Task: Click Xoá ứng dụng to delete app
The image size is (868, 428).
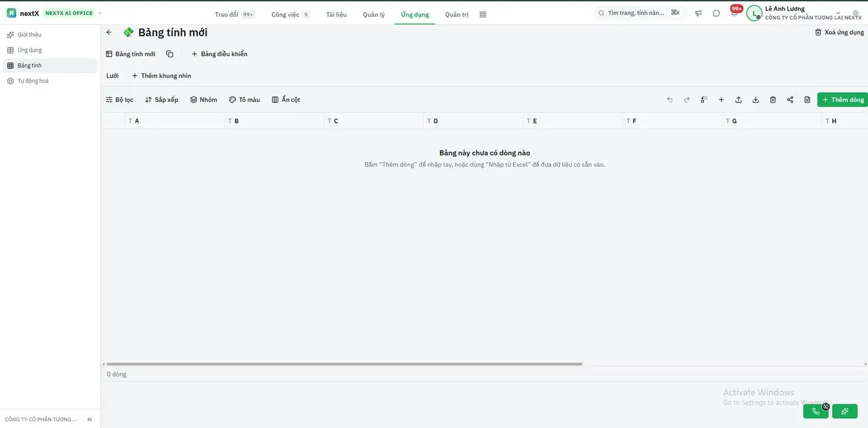Action: pyautogui.click(x=839, y=32)
